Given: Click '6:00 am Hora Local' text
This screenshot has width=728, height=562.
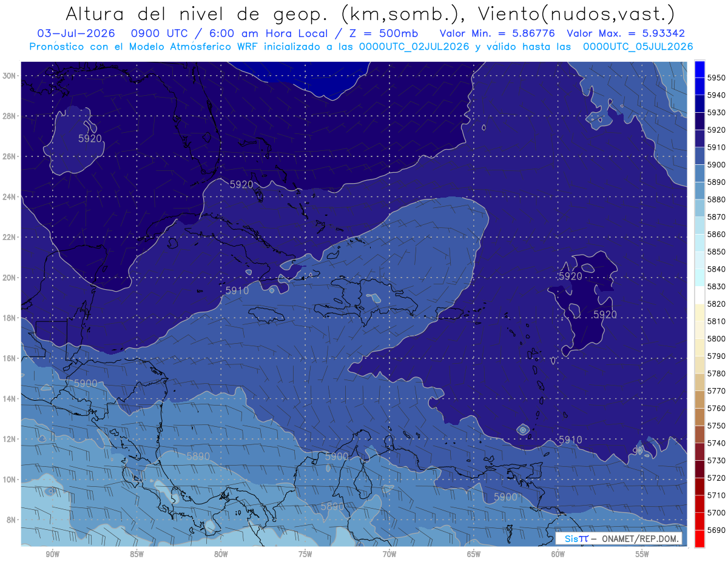Looking at the screenshot, I should [270, 33].
